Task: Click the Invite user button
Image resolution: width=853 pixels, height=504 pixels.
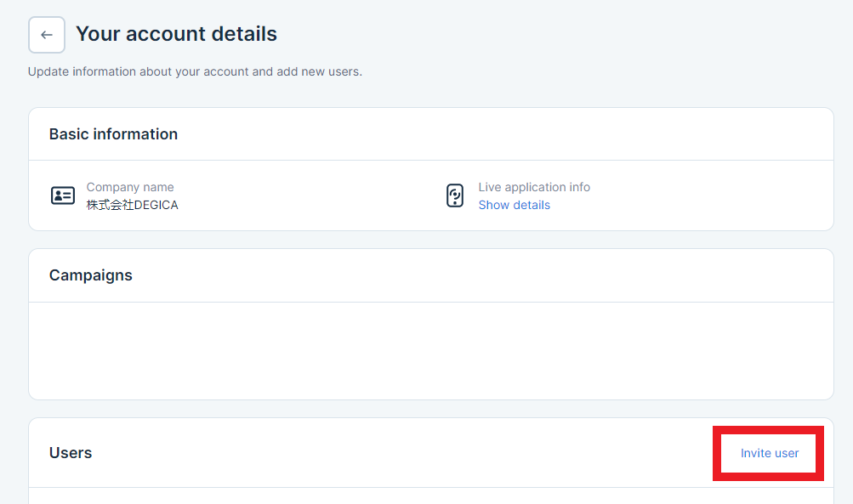Action: pos(769,453)
